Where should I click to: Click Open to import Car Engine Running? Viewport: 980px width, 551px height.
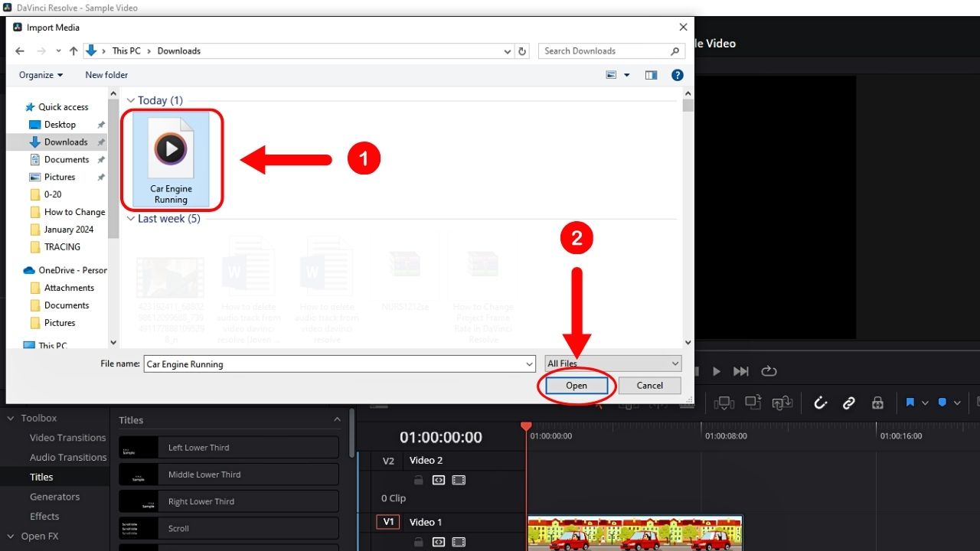click(x=576, y=386)
